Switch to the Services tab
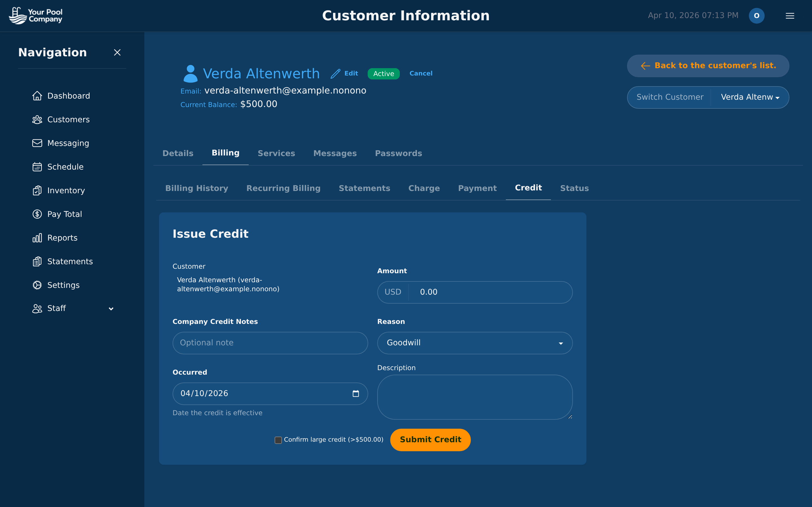 (276, 153)
